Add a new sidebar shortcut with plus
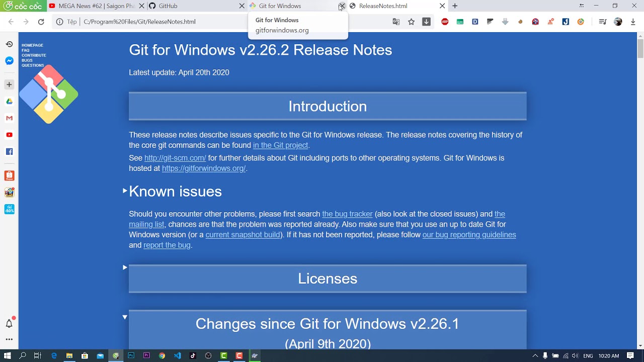Image resolution: width=644 pixels, height=362 pixels. pos(9,84)
